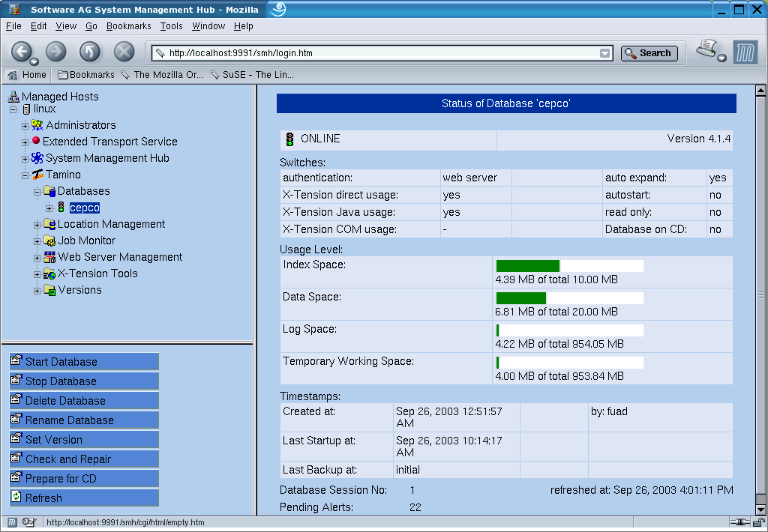Click the Stop Database button
This screenshot has width=768, height=532.
(x=84, y=381)
